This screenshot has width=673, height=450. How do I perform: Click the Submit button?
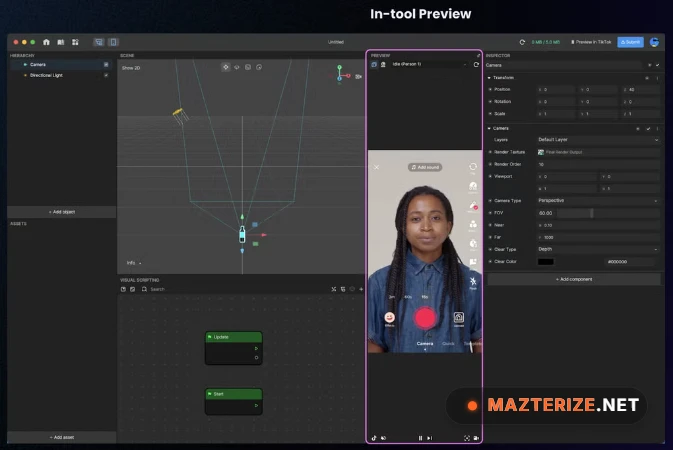(x=630, y=42)
